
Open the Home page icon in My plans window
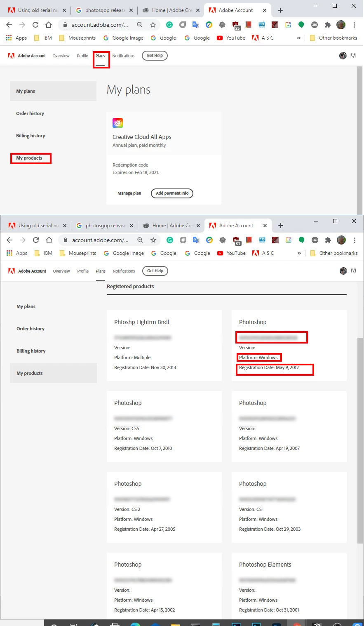pyautogui.click(x=49, y=25)
